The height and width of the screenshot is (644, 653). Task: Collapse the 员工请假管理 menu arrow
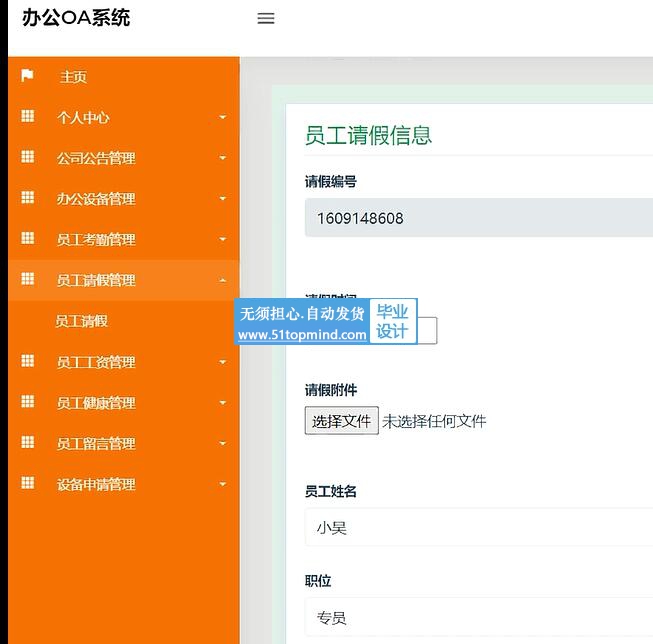(222, 280)
